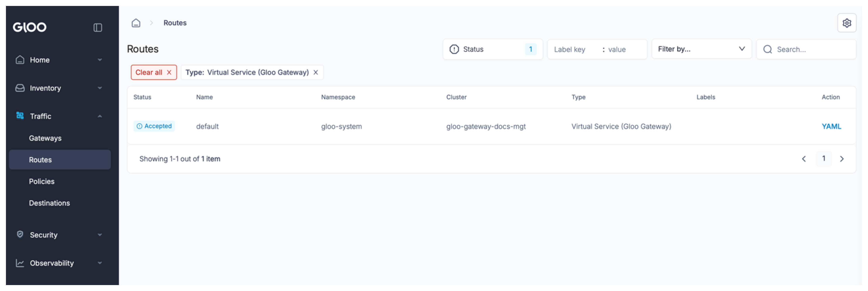
Task: Click Clear all filters button
Action: pyautogui.click(x=154, y=72)
